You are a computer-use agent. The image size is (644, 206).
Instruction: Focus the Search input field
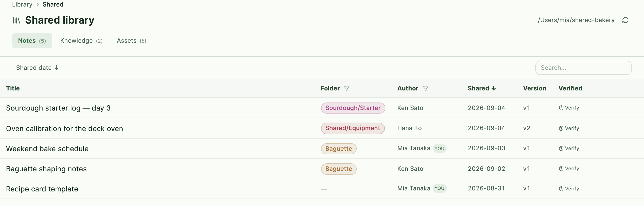click(x=583, y=68)
